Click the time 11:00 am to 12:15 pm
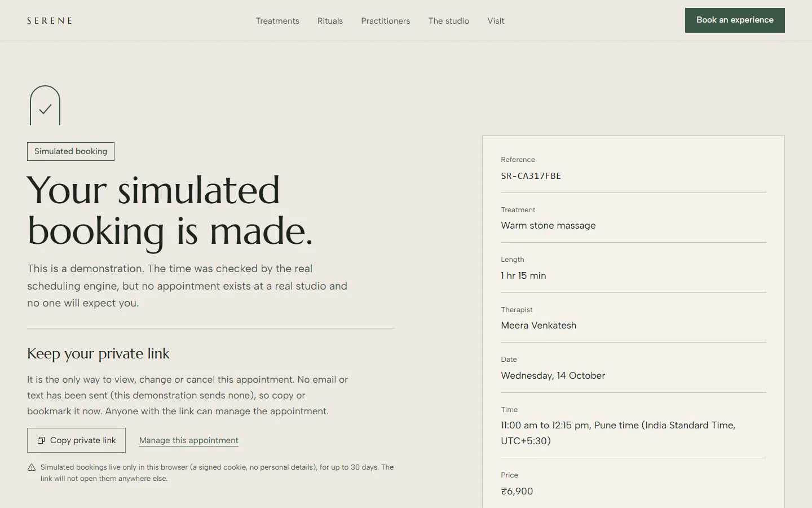Image resolution: width=812 pixels, height=508 pixels. pos(545,425)
